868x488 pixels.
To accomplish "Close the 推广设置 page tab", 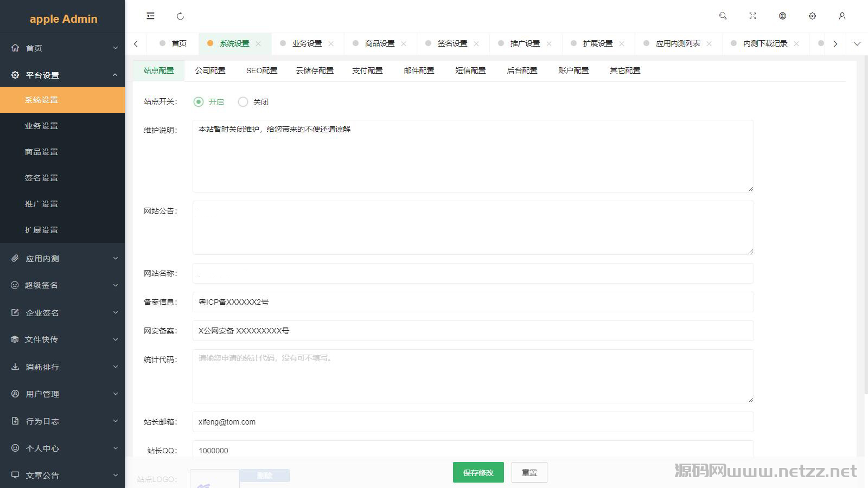I will pos(549,43).
